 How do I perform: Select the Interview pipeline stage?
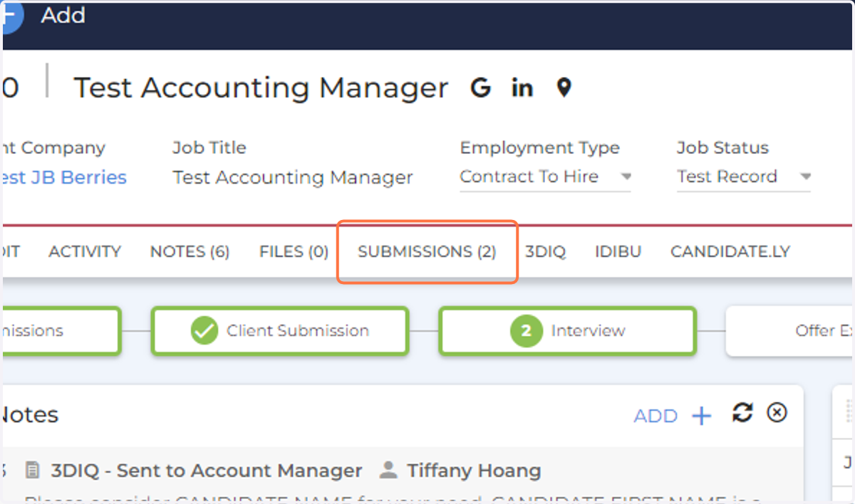567,331
